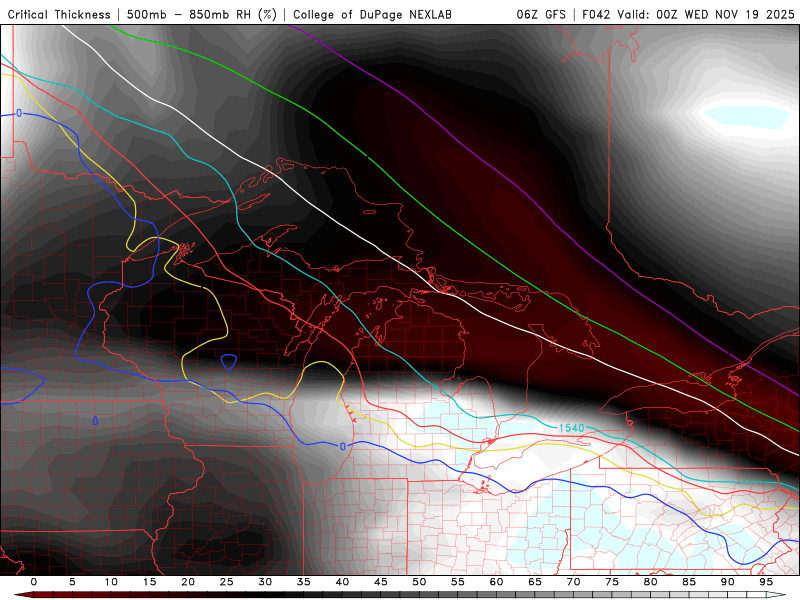Click the "40" value on color scale
Image resolution: width=800 pixels, height=600 pixels.
(342, 582)
